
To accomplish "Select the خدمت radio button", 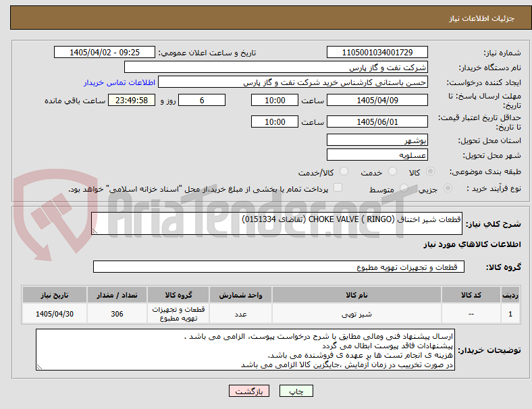I will [392, 171].
